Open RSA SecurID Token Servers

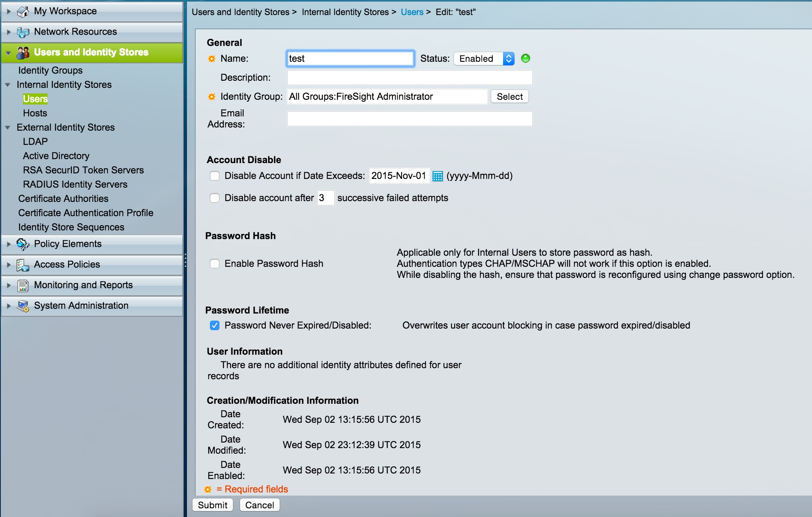(x=83, y=170)
